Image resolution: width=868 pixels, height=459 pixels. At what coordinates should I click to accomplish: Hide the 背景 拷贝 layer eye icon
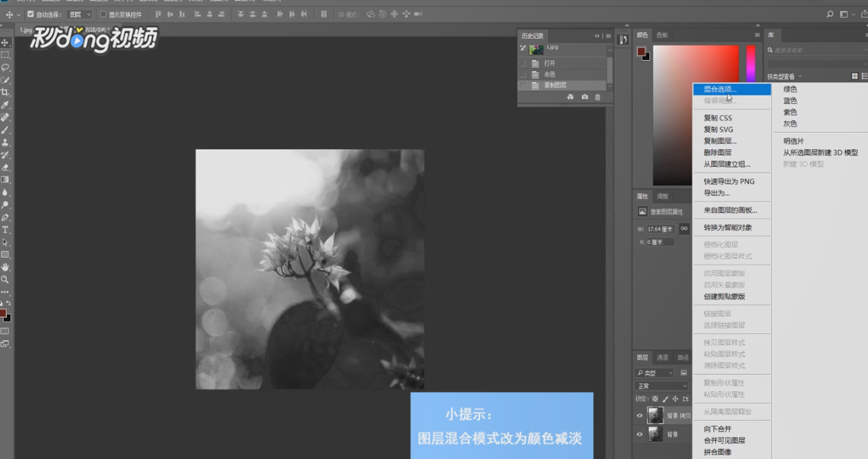(x=639, y=415)
